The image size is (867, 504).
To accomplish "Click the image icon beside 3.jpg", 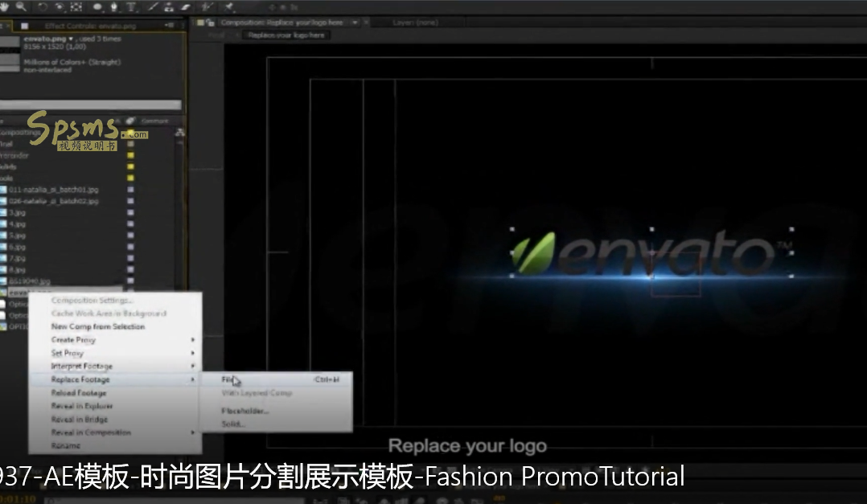I will [x=3, y=213].
